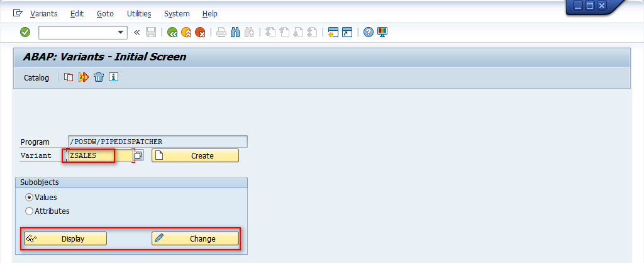Open the Goto menu
This screenshot has height=263, width=644.
[105, 13]
